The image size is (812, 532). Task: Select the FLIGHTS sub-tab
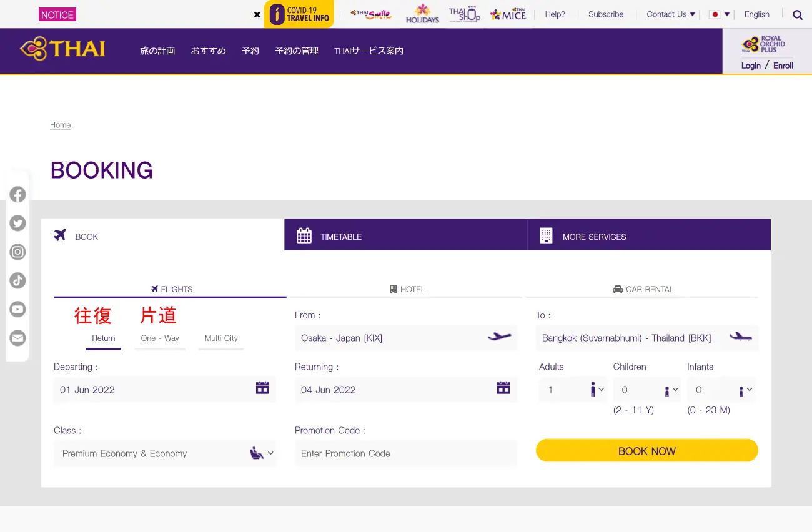(171, 289)
